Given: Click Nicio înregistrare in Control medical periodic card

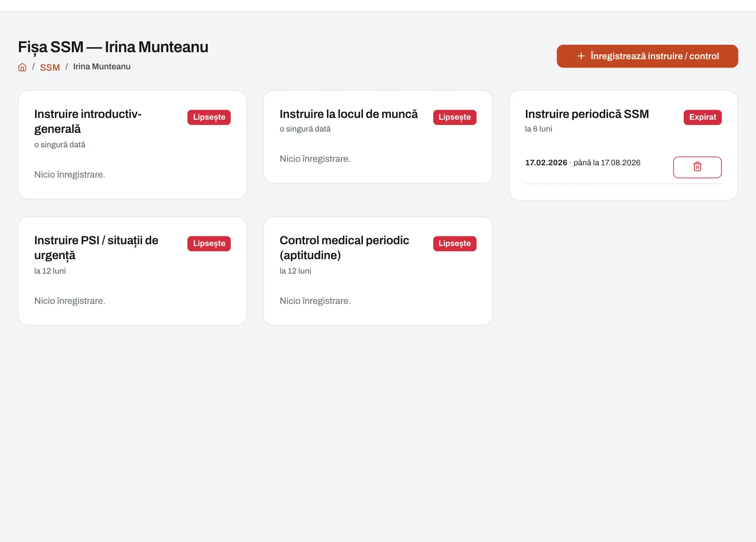Looking at the screenshot, I should [315, 301].
